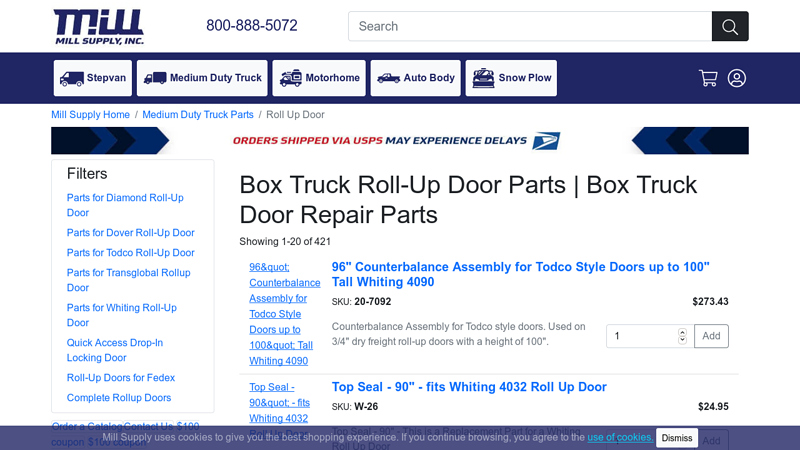Click price text $24.95
This screenshot has width=800, height=450.
coord(713,407)
